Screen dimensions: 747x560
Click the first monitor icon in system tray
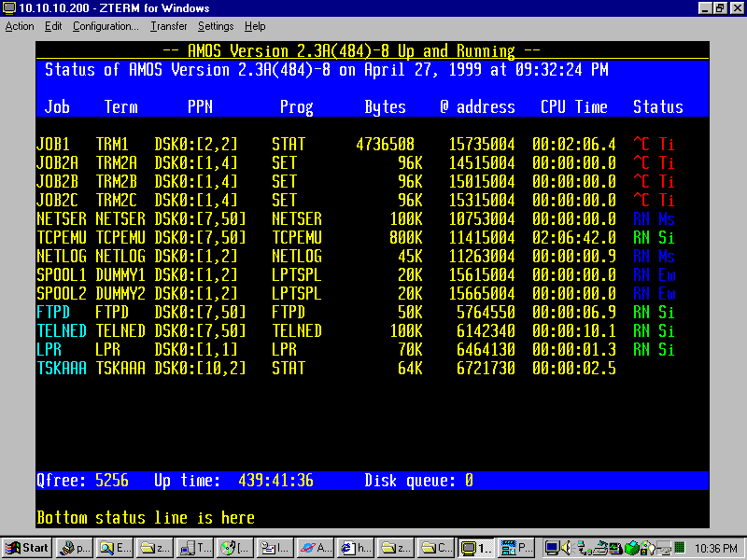point(552,548)
